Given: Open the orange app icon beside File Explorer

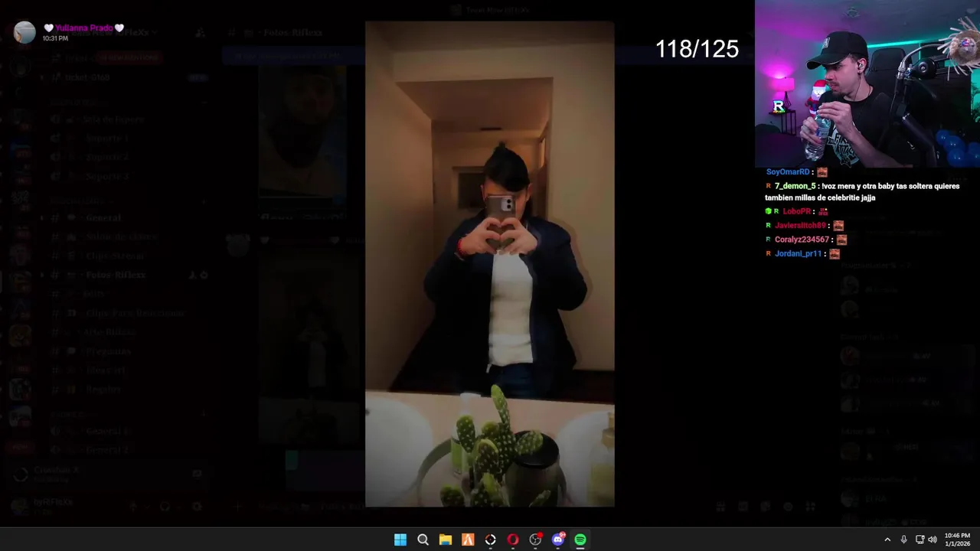Looking at the screenshot, I should (x=468, y=540).
